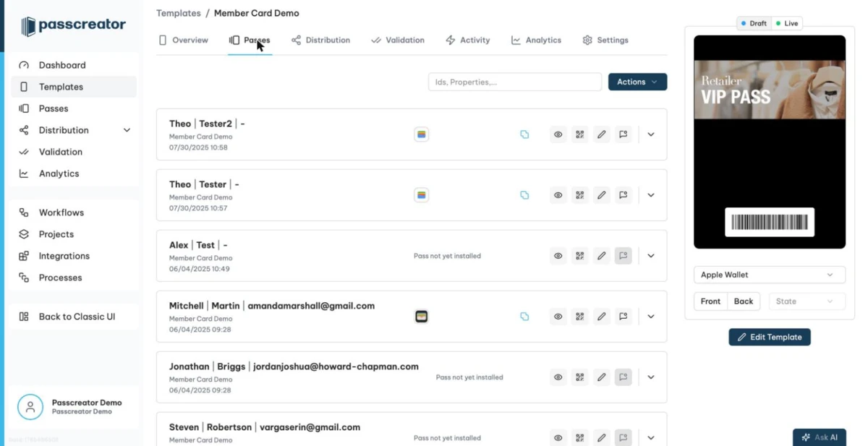Focus the Ids, Properties search field
Image resolution: width=868 pixels, height=446 pixels.
click(515, 82)
